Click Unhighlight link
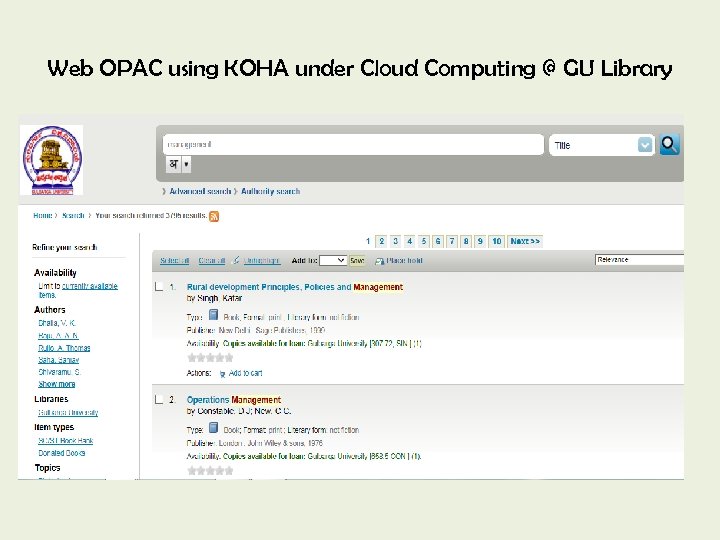 (x=261, y=260)
